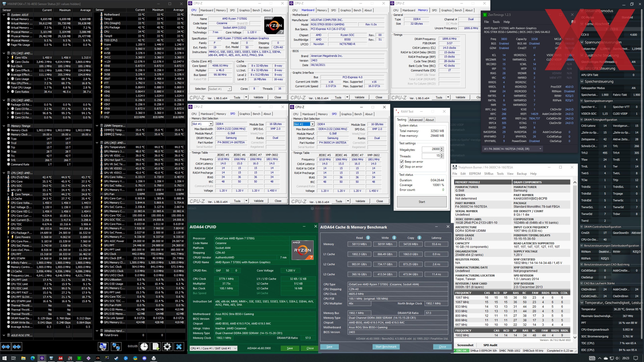Collapse the DIMM Temperature group in HWiNFO
The width and height of the screenshot is (644, 362).
97,126
